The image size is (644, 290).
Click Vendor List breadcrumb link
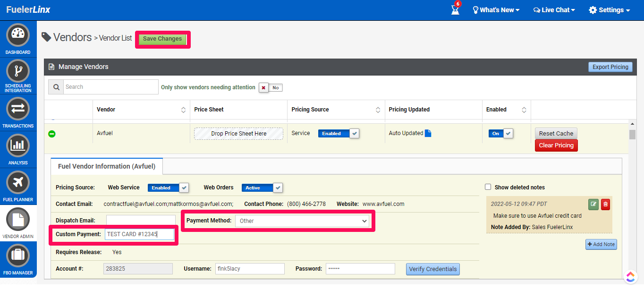point(115,38)
